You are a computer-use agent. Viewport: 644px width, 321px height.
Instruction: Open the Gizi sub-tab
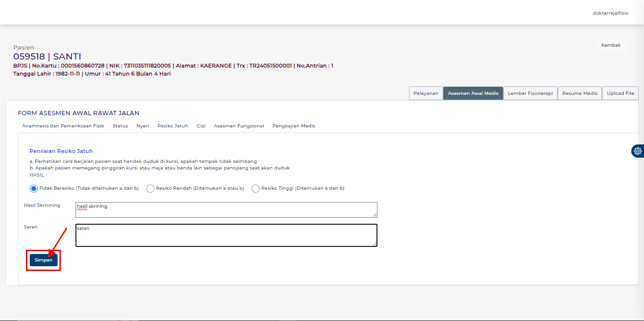point(201,126)
